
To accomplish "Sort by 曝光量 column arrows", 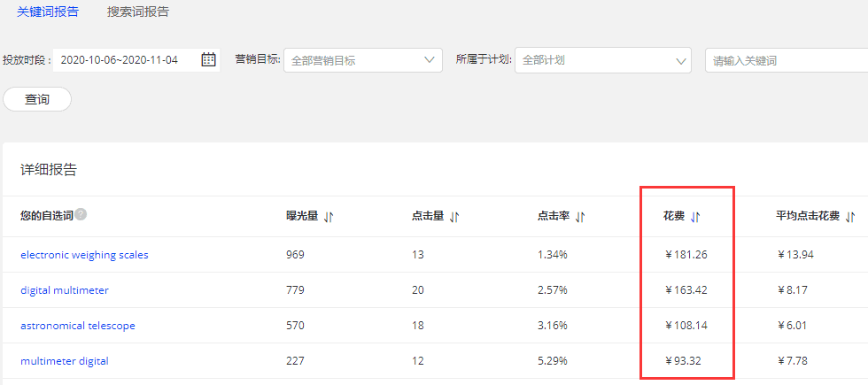I will click(x=329, y=218).
